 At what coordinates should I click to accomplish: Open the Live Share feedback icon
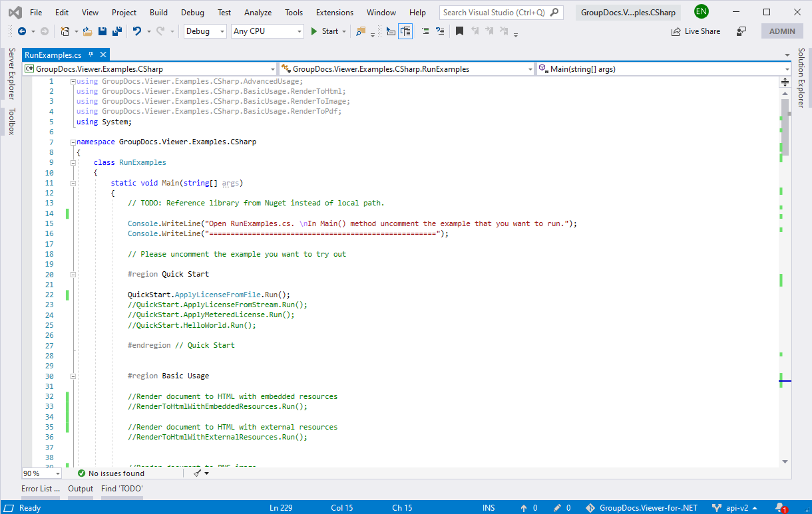pyautogui.click(x=741, y=31)
